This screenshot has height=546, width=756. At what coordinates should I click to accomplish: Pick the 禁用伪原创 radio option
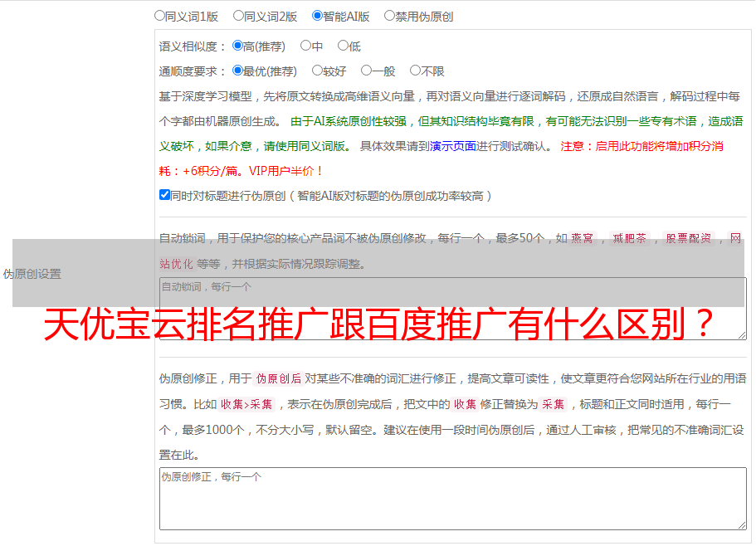pyautogui.click(x=389, y=16)
